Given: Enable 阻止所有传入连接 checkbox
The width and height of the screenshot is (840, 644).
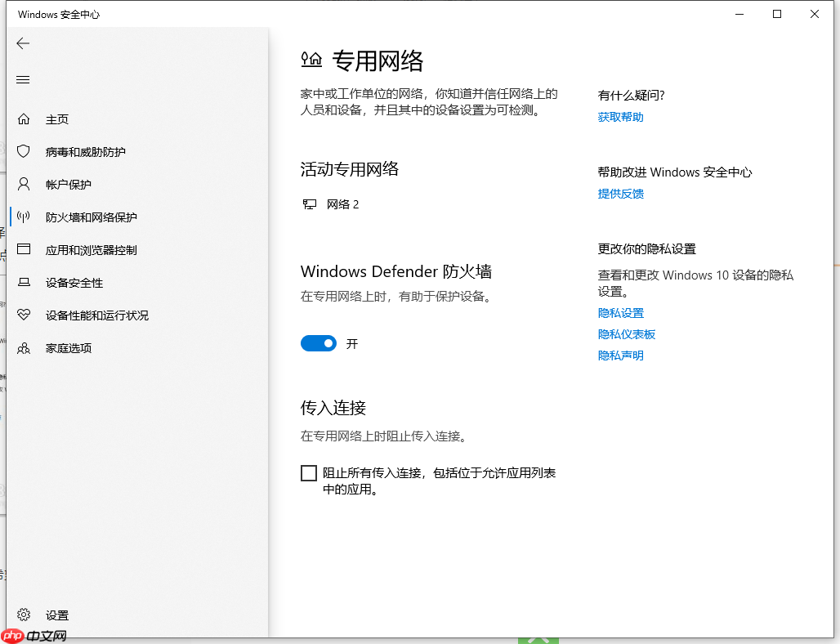Looking at the screenshot, I should coord(309,472).
